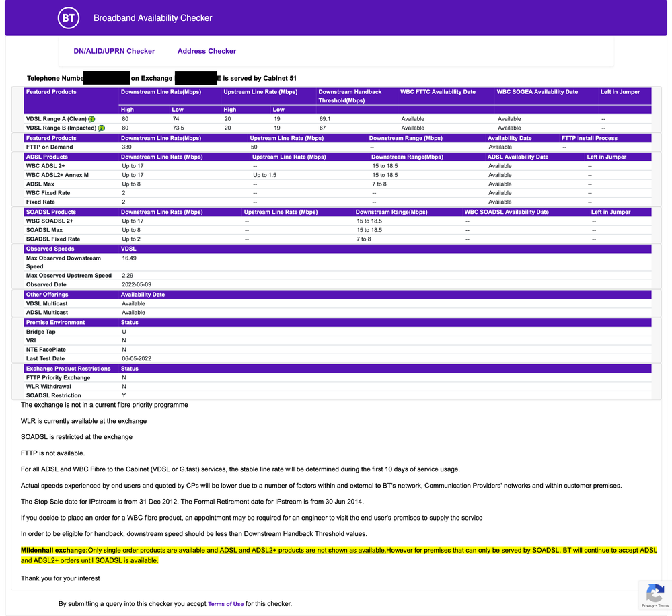Click the info icon beside VDSL Range B (Impacted)
The width and height of the screenshot is (672, 616).
click(102, 128)
